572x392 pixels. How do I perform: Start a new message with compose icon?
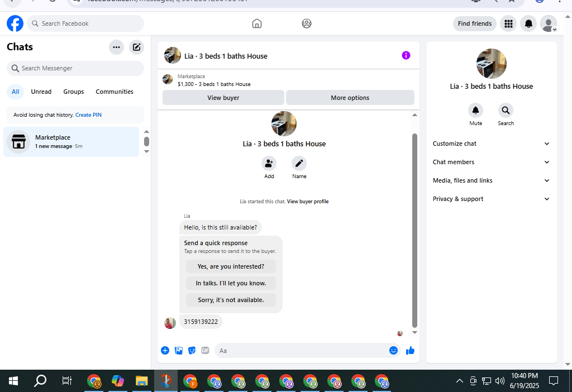136,47
